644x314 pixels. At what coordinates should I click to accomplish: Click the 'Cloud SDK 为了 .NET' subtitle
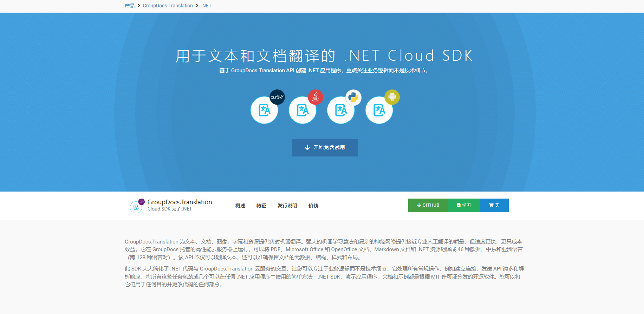coord(170,209)
